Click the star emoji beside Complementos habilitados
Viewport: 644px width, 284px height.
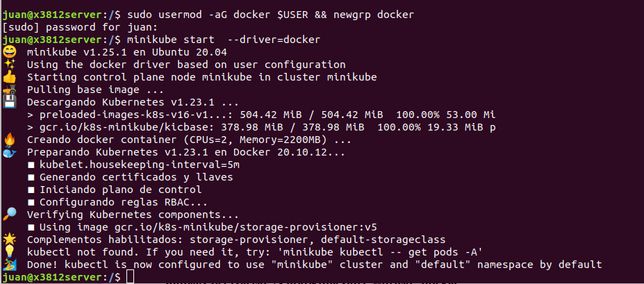coord(10,240)
